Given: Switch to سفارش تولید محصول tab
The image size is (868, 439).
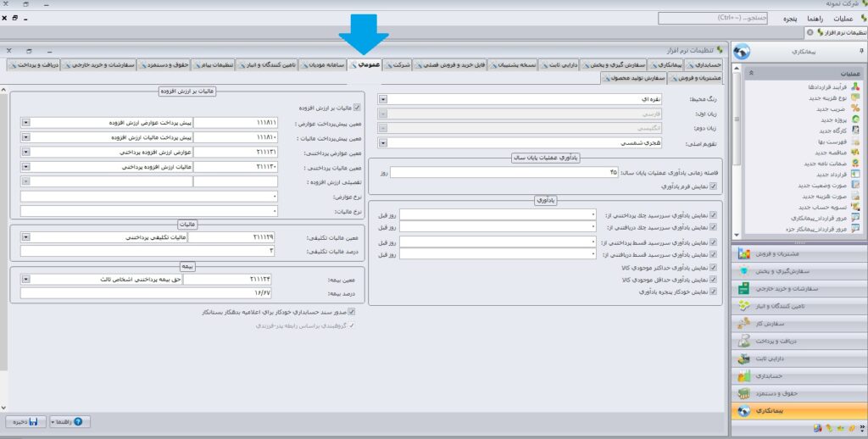Looking at the screenshot, I should [635, 79].
